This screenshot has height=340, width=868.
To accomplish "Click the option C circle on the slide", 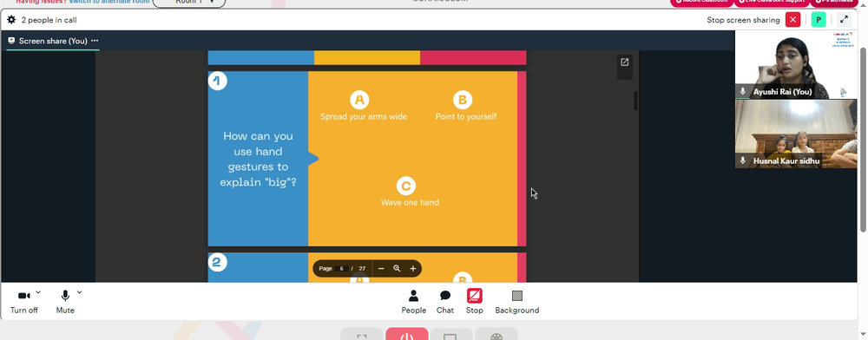I will click(405, 186).
